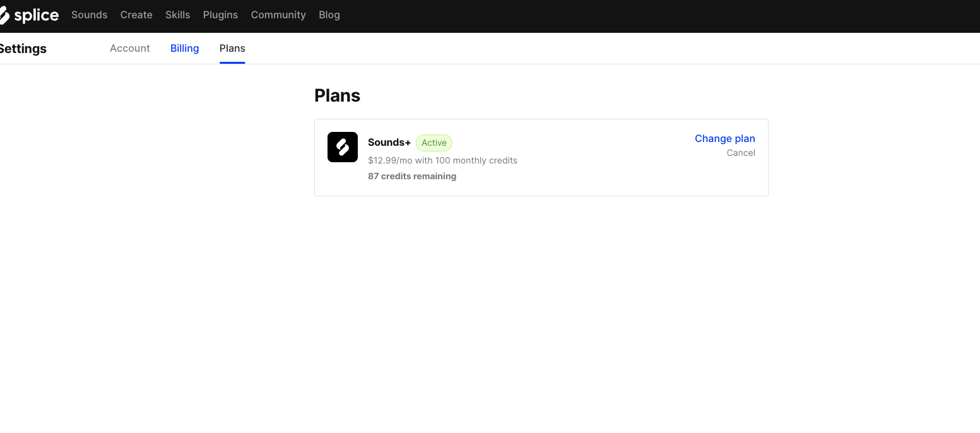Visit the Community page
Screen dimensions: 980x433
(278, 15)
